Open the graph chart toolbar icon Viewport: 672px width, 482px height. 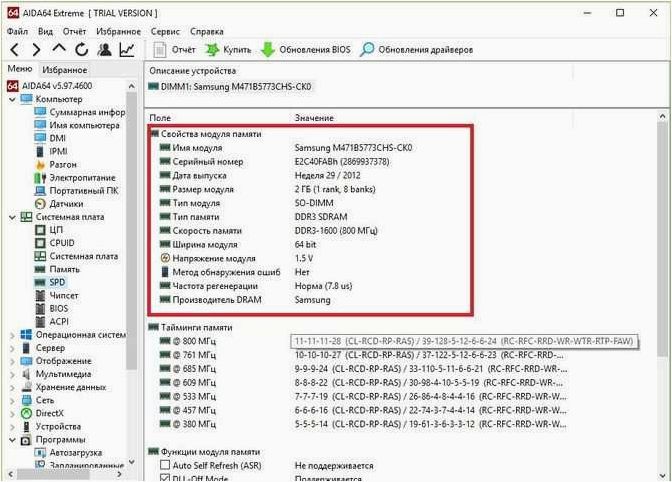tap(127, 50)
